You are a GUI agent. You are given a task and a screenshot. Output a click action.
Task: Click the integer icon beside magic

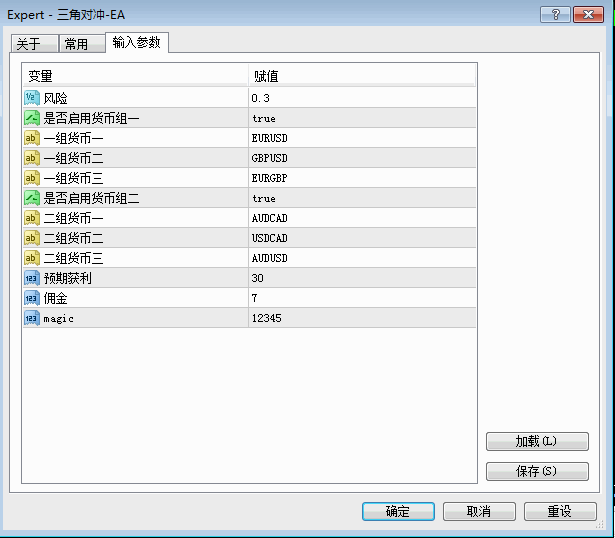tap(31, 318)
